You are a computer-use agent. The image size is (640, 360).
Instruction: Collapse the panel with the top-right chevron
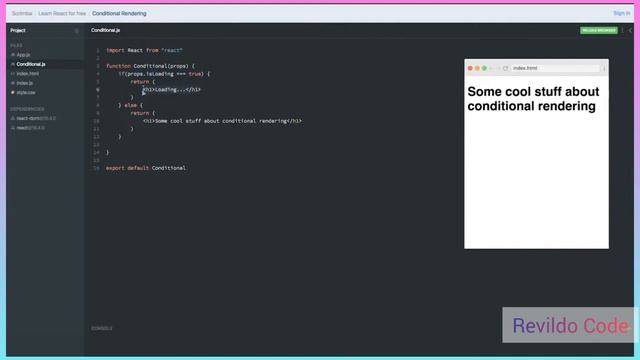[x=630, y=31]
